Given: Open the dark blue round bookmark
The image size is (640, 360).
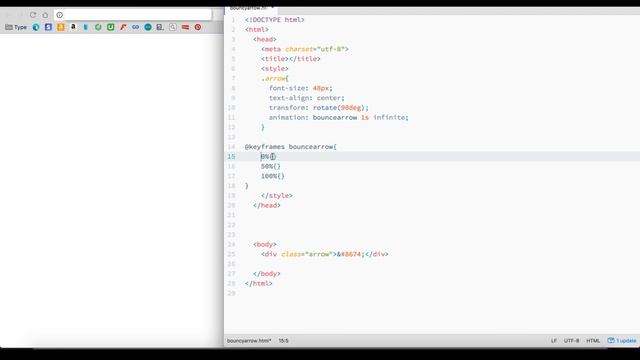Looking at the screenshot, I should 148,27.
